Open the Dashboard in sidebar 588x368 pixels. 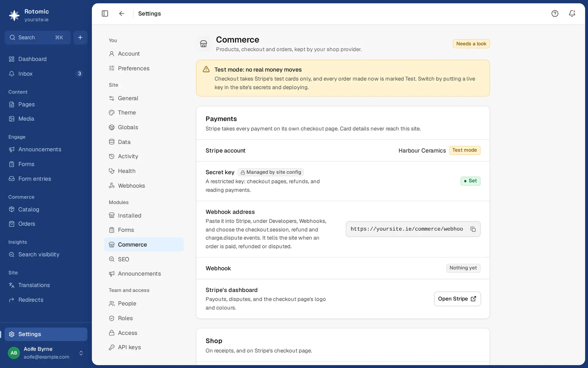click(46, 59)
